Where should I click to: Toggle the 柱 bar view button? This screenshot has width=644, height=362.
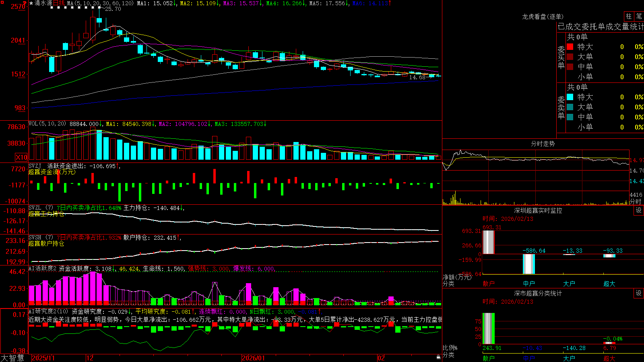(629, 16)
